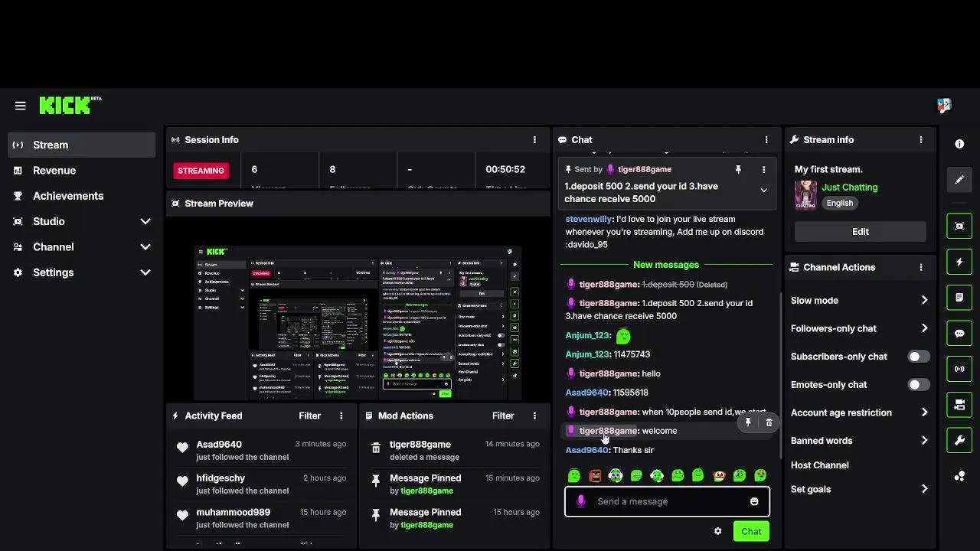This screenshot has width=980, height=551.
Task: Toggle Emotes-only chat switch
Action: click(x=919, y=384)
